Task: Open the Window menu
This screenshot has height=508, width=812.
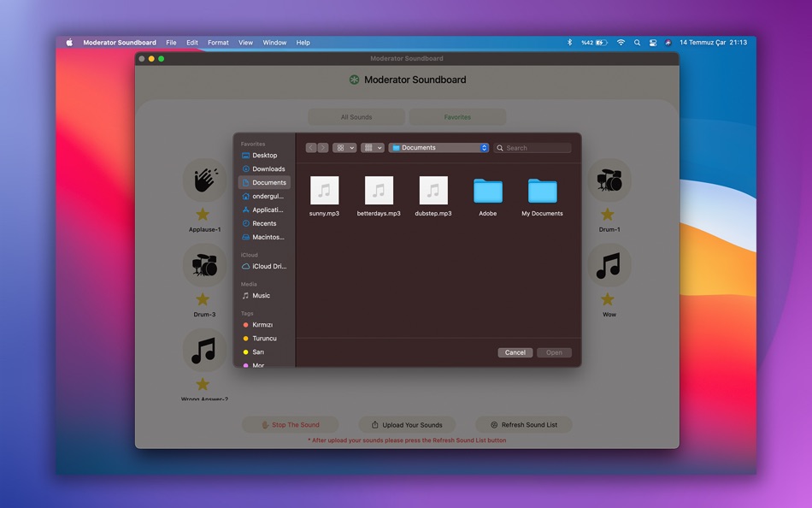Action: (x=274, y=43)
